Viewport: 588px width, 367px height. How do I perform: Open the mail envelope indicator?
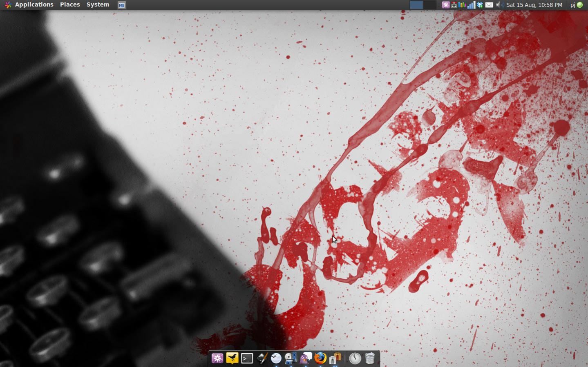click(489, 5)
